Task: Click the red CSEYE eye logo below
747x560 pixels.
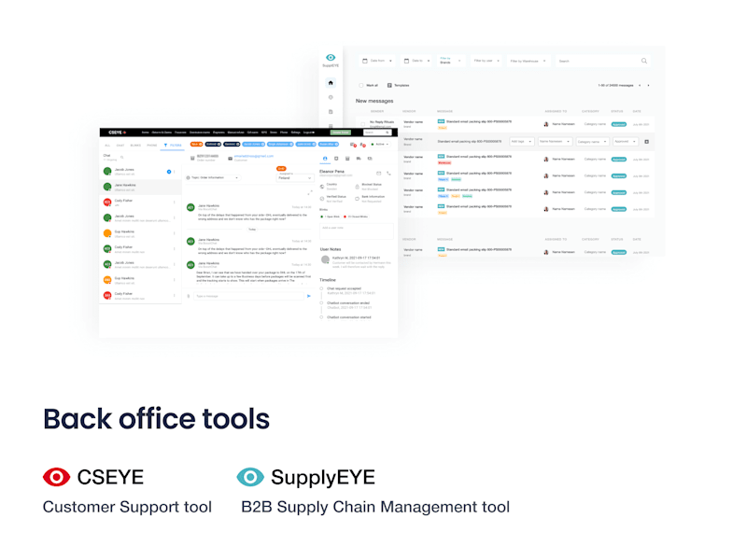Action: pyautogui.click(x=56, y=477)
